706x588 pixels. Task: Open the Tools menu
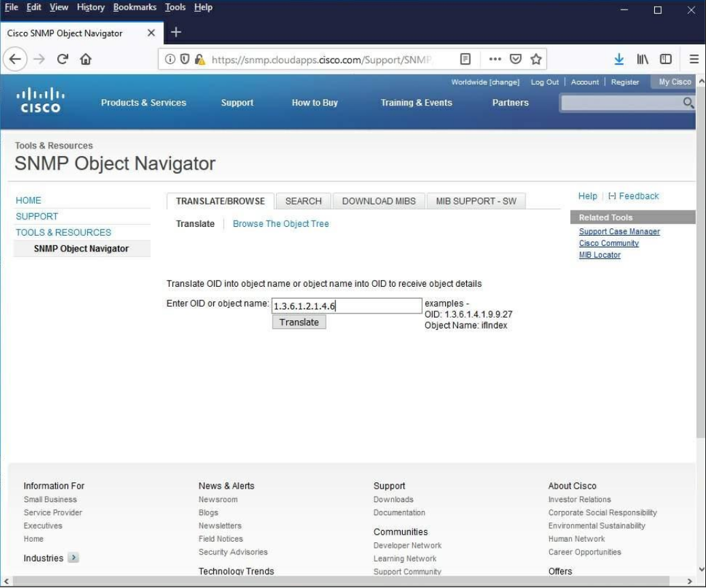pos(175,7)
